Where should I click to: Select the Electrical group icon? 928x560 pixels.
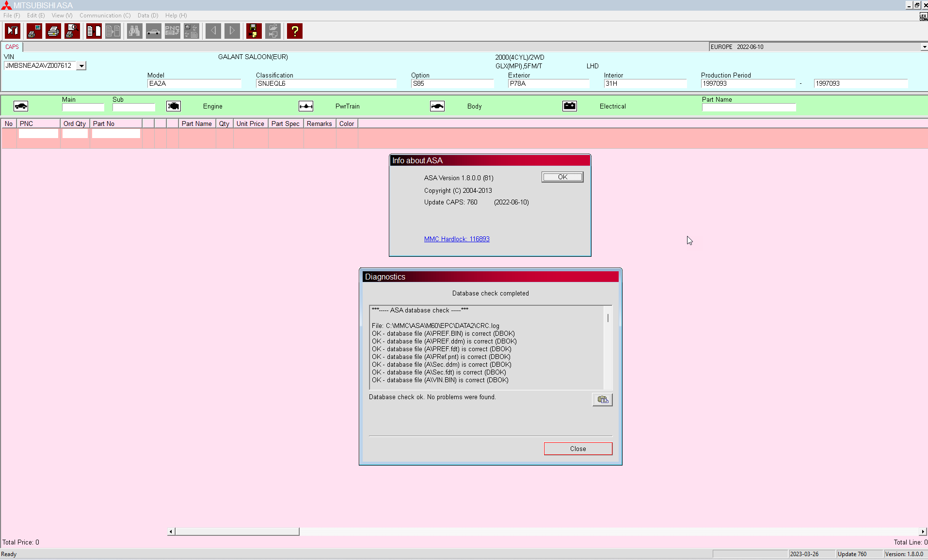[570, 106]
